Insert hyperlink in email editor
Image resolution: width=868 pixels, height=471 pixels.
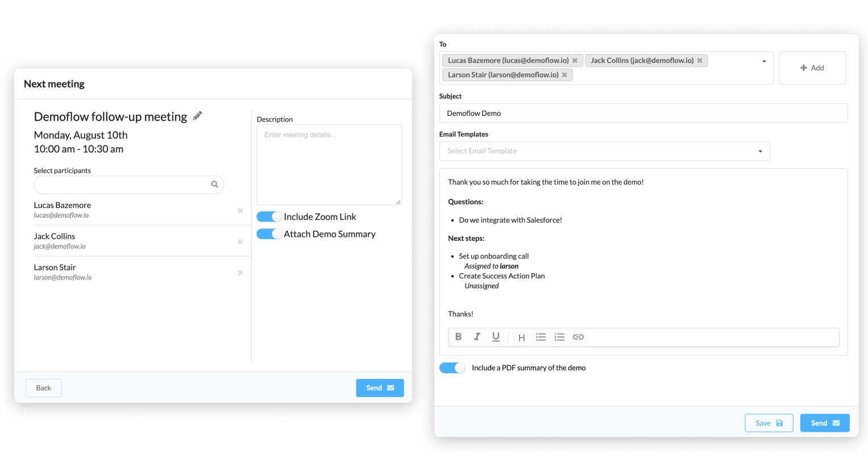pos(578,337)
